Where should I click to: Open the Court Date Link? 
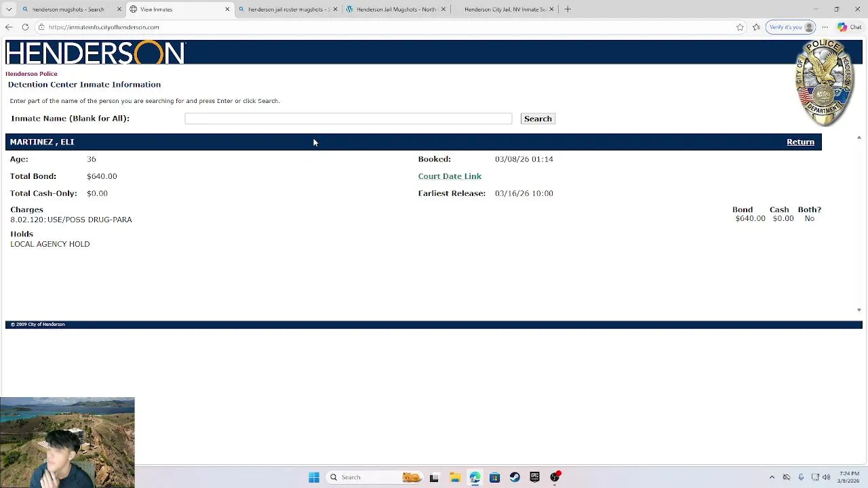point(450,176)
